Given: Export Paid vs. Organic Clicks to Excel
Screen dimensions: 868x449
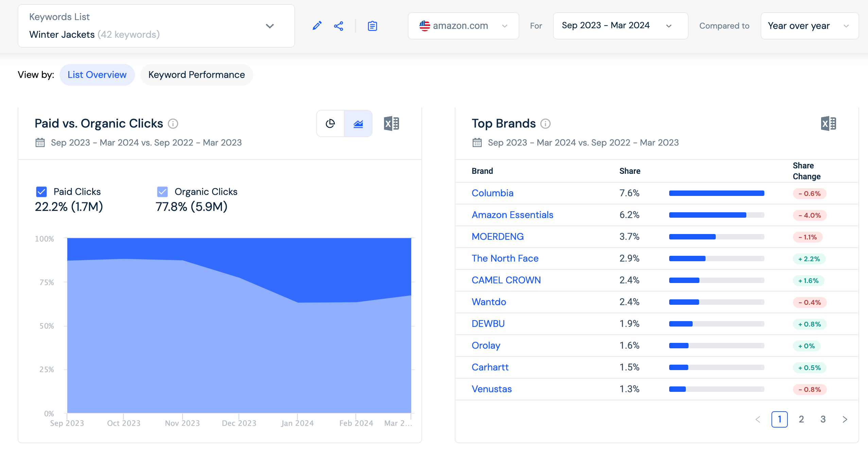Looking at the screenshot, I should 392,123.
